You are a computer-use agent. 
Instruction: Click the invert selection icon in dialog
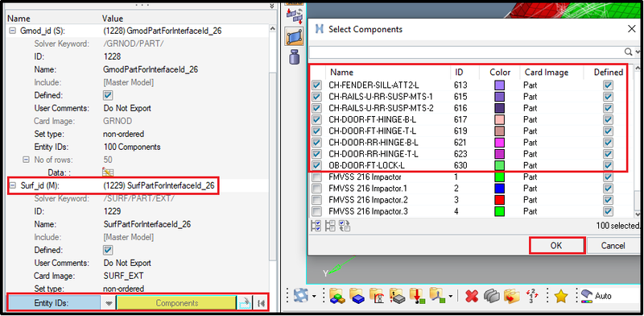point(345,226)
